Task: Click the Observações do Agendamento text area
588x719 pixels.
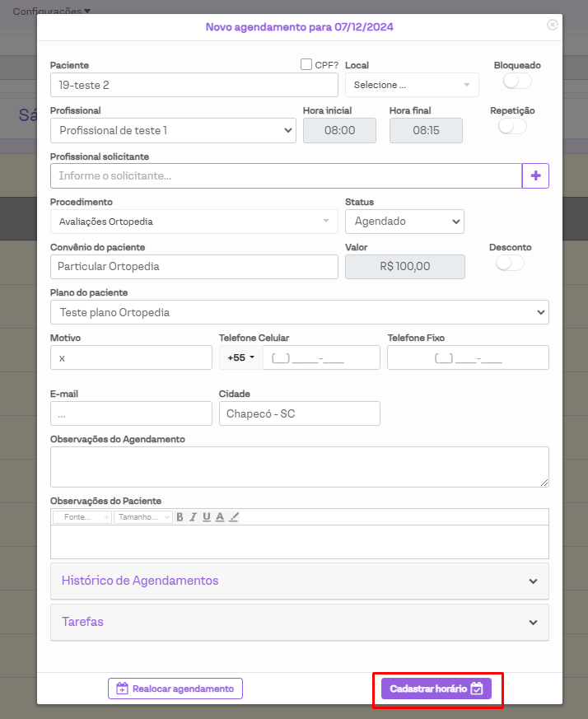Action: coord(300,467)
